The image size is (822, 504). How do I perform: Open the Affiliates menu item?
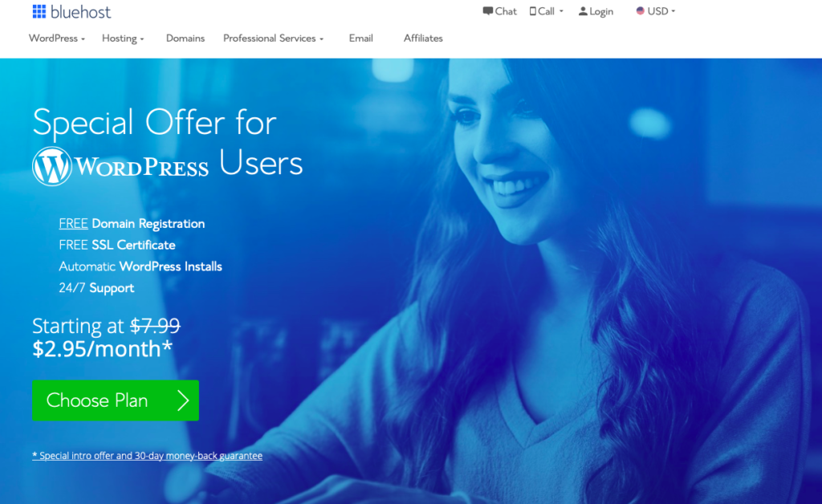(x=423, y=39)
